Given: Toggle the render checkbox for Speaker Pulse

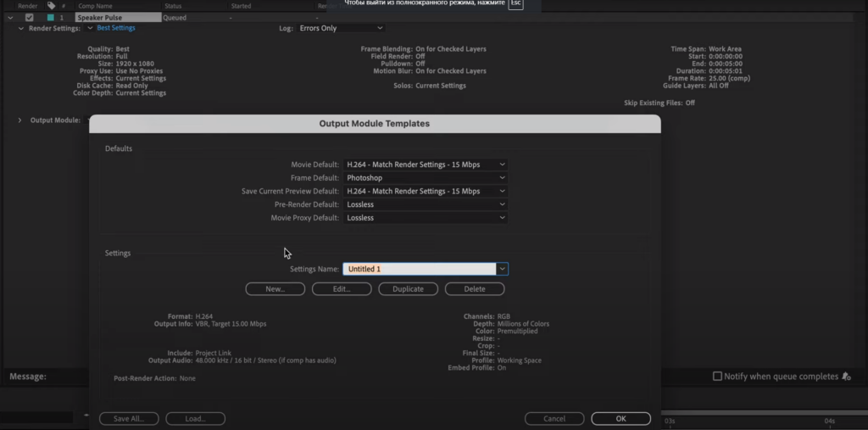Looking at the screenshot, I should (x=30, y=18).
